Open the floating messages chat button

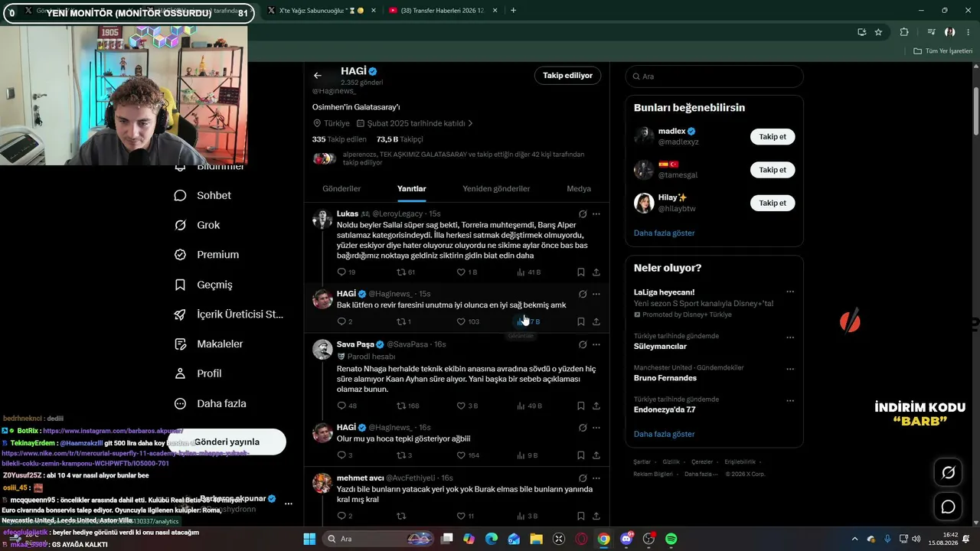click(x=948, y=507)
